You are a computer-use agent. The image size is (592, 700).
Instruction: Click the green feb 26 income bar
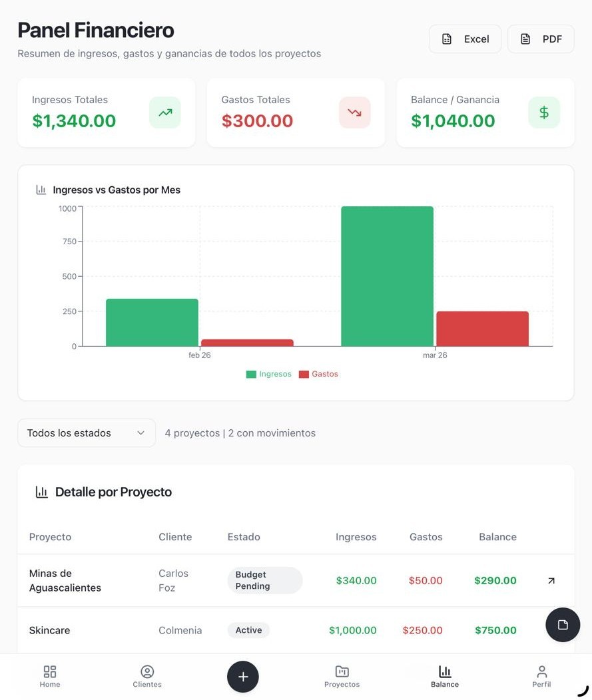152,322
